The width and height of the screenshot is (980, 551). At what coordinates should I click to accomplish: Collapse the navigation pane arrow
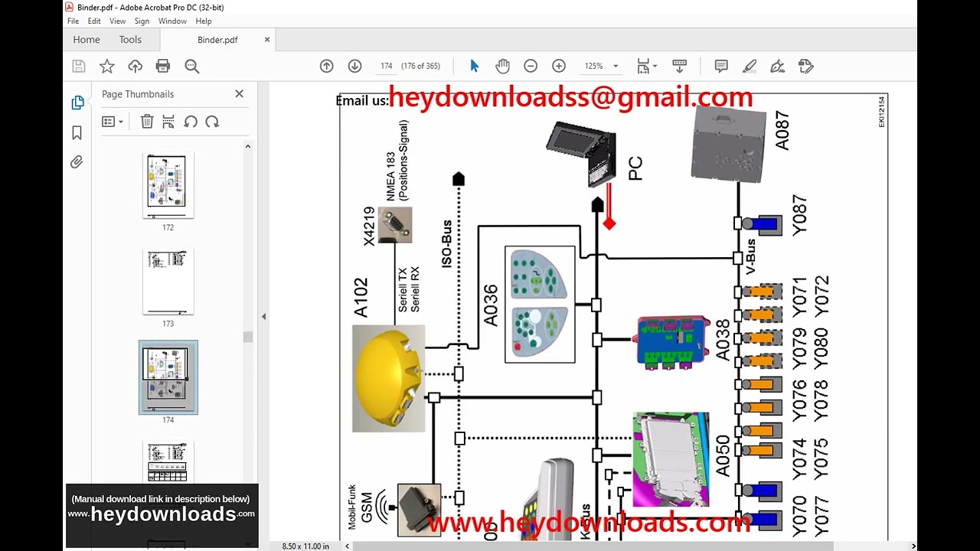pyautogui.click(x=263, y=316)
